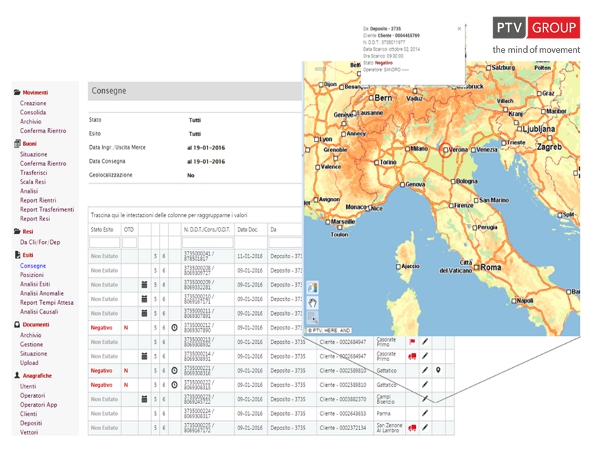The height and width of the screenshot is (450, 590).
Task: Click 'Tutti' value next to Esito
Action: coord(195,134)
